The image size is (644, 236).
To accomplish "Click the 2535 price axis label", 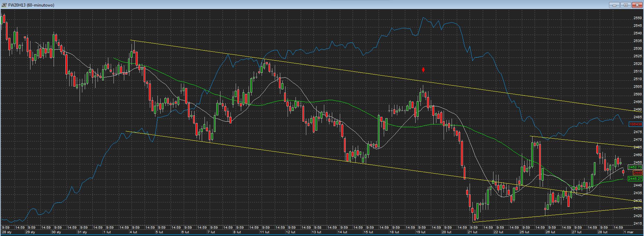I will (637, 41).
